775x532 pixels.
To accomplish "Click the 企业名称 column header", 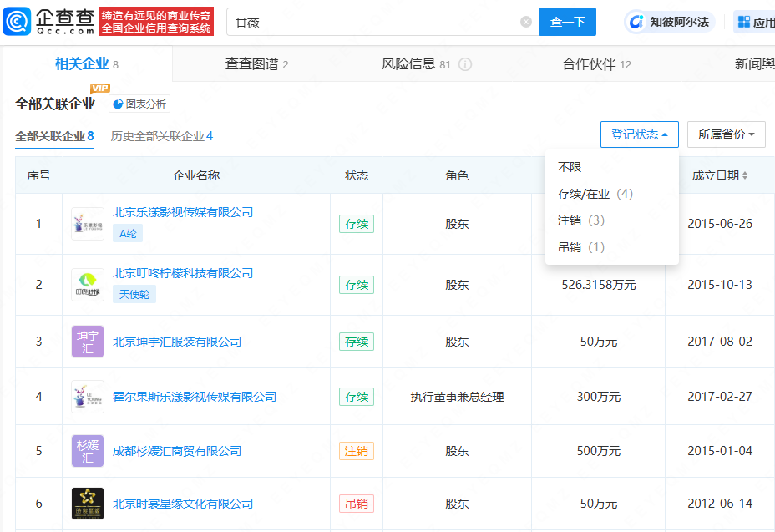I will 196,175.
